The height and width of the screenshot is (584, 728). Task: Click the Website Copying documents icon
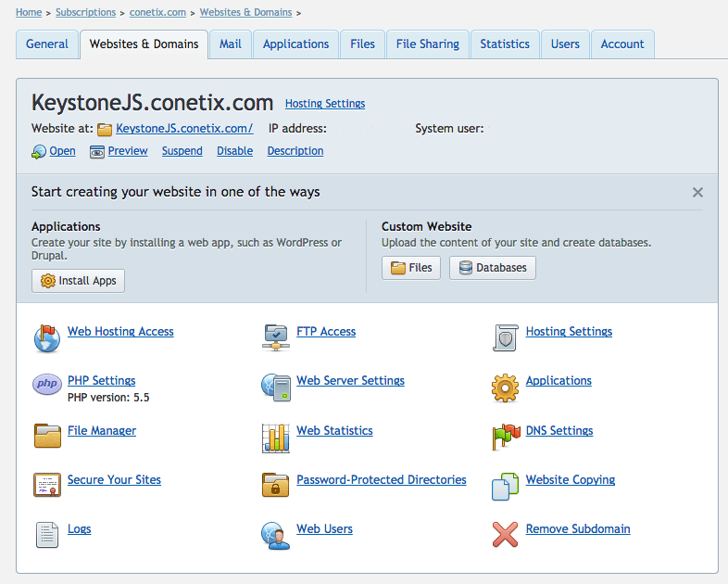pyautogui.click(x=505, y=487)
